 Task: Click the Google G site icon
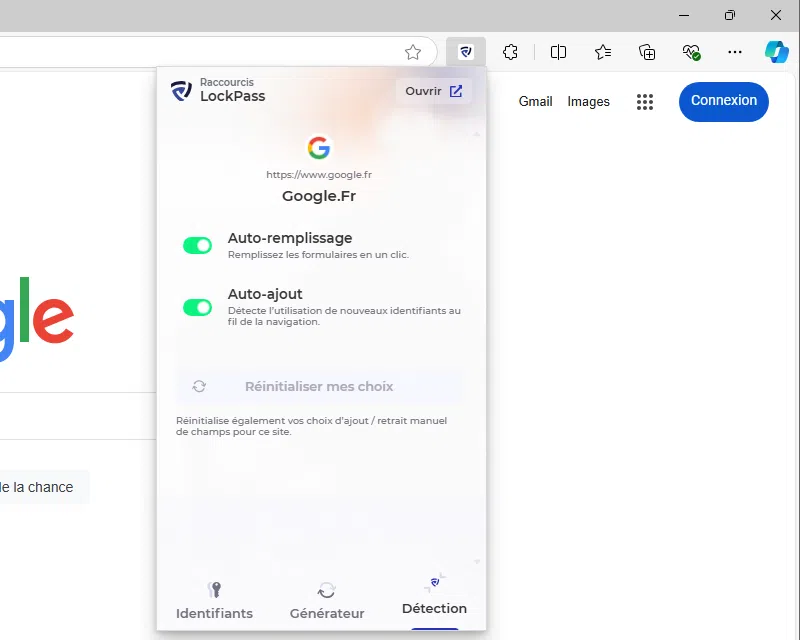click(x=319, y=147)
